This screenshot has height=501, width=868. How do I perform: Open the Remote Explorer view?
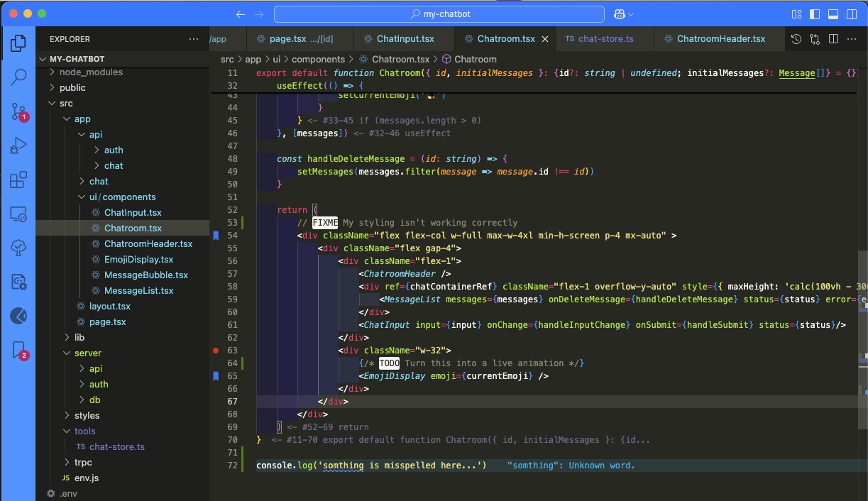(x=18, y=214)
